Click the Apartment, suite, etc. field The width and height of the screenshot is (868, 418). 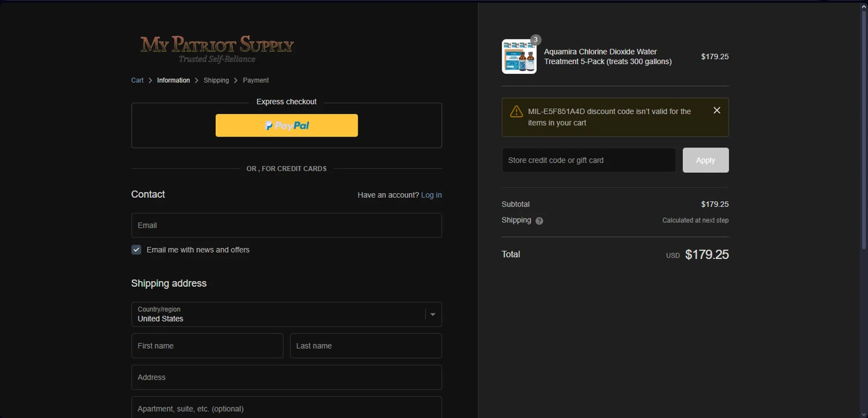pos(286,408)
